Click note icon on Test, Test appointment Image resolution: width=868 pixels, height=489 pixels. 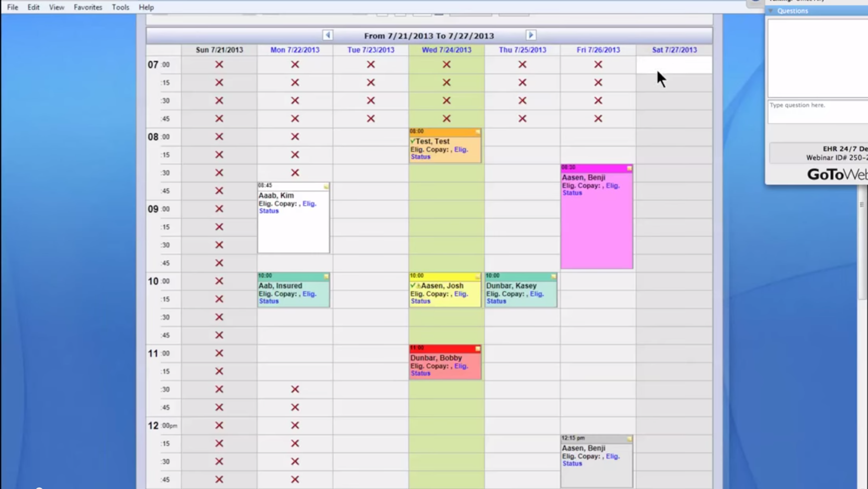point(477,132)
